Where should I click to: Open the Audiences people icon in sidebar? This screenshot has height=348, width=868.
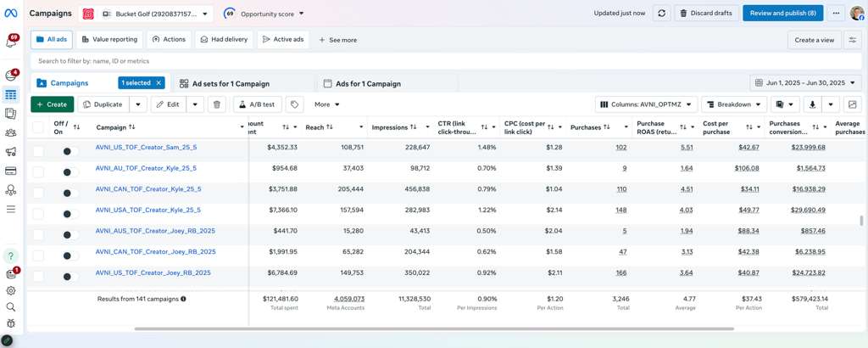point(10,132)
